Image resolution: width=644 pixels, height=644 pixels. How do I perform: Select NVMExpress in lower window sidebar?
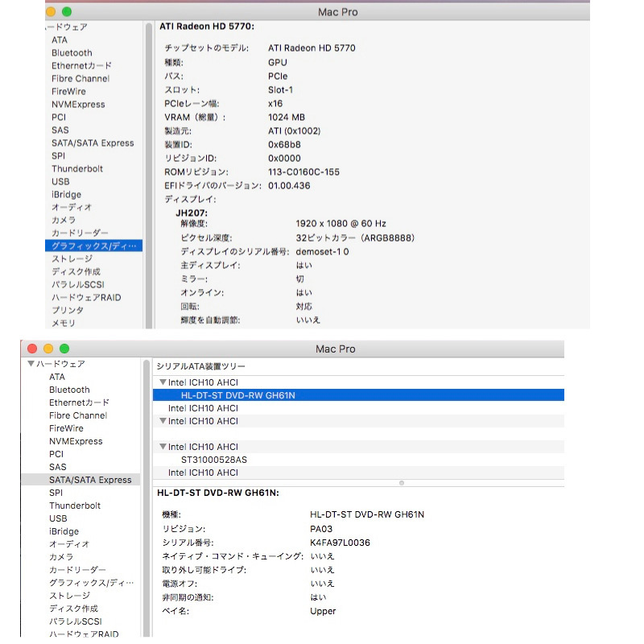76,441
